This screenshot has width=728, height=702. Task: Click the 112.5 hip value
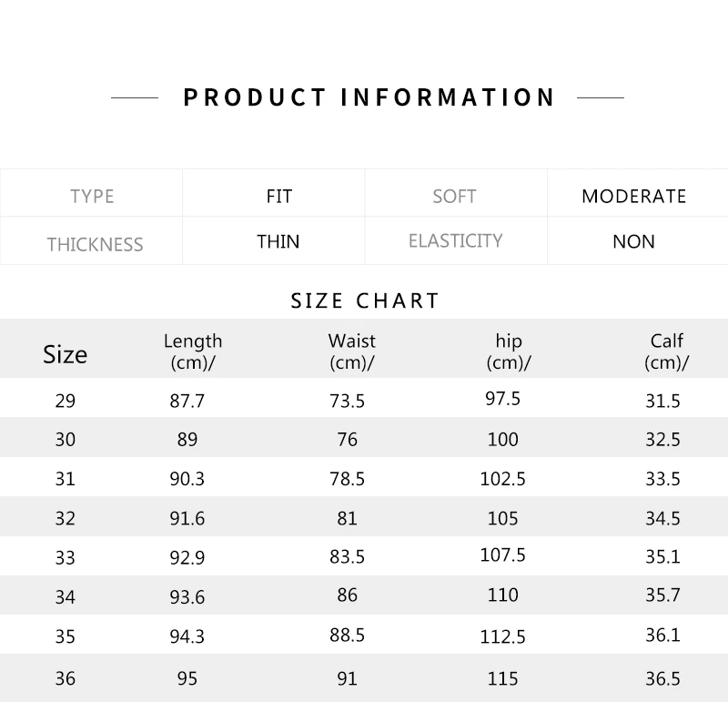click(x=502, y=635)
